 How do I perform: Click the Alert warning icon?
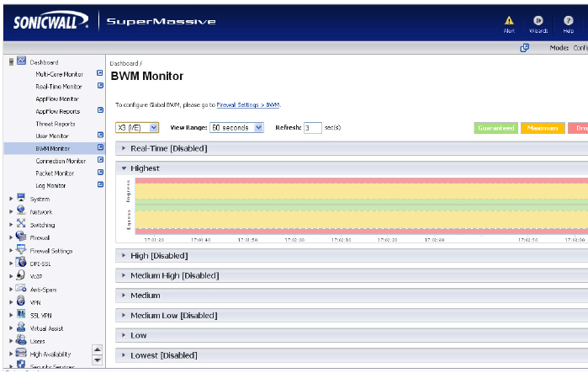pyautogui.click(x=509, y=21)
